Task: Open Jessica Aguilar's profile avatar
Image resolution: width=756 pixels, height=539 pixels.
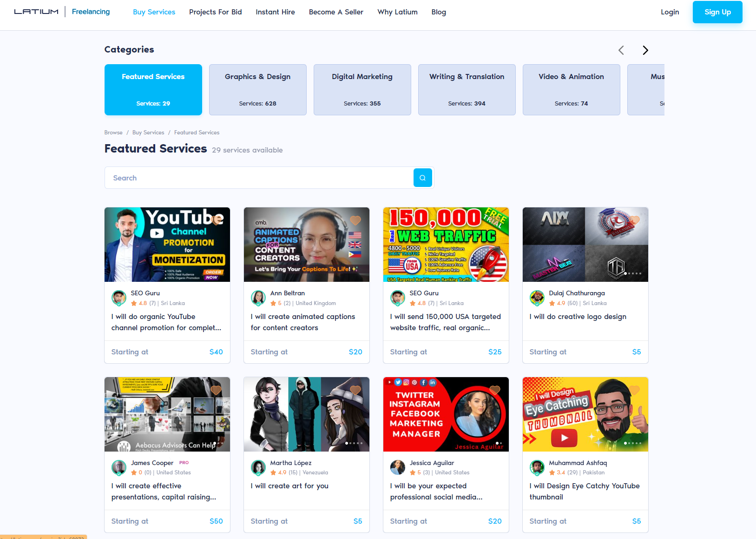Action: pyautogui.click(x=398, y=467)
